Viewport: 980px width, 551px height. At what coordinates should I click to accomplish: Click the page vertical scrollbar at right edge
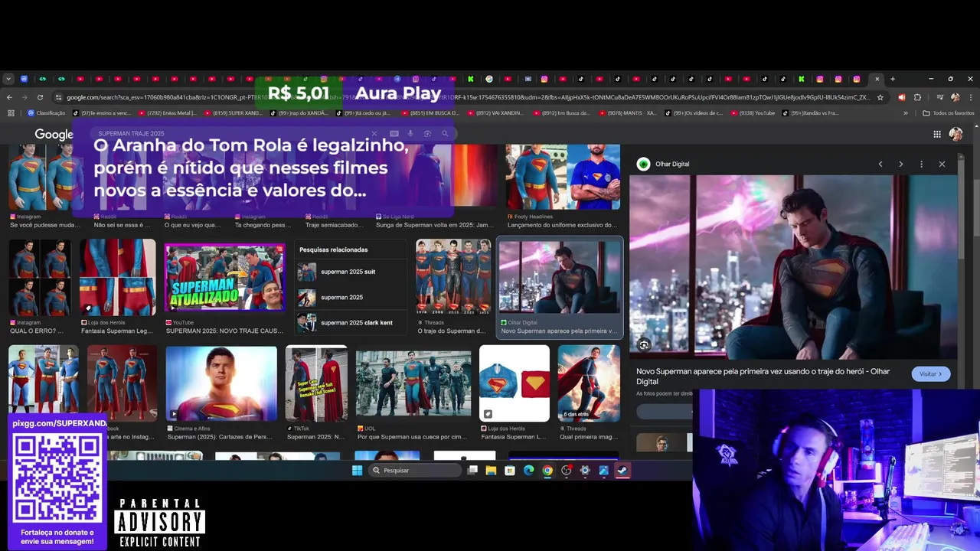pos(975,207)
